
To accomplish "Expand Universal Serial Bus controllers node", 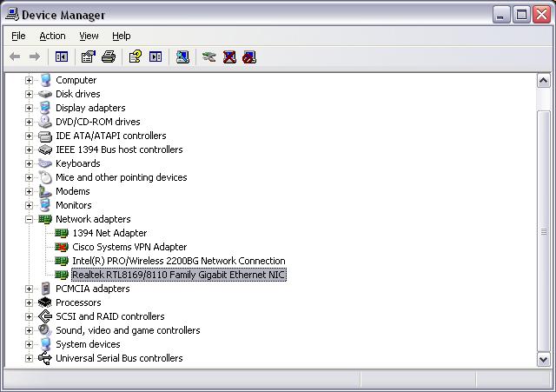I will tap(29, 358).
